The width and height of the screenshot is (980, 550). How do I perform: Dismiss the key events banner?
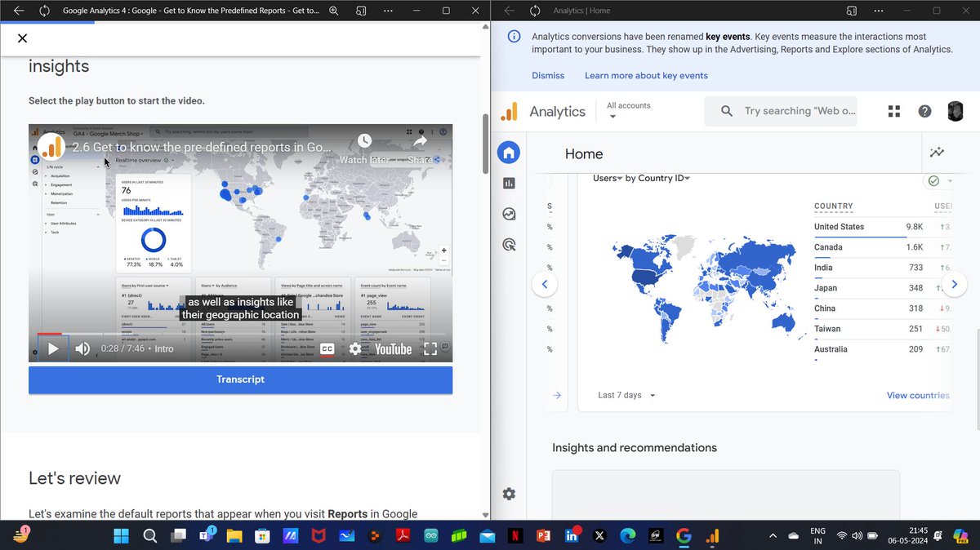tap(548, 75)
